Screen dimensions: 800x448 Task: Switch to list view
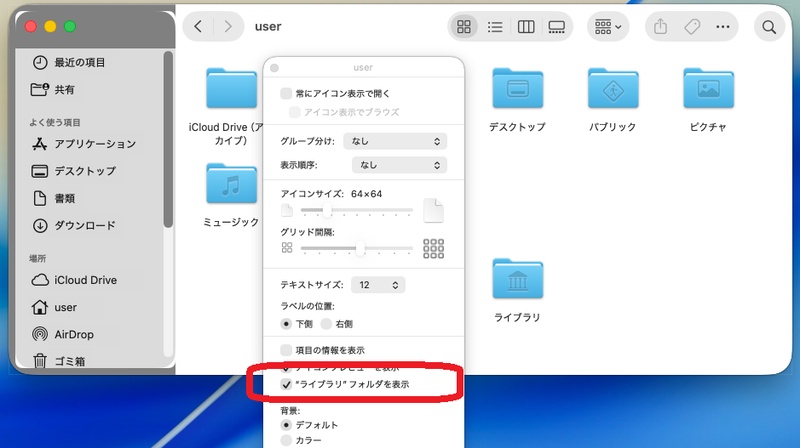495,27
